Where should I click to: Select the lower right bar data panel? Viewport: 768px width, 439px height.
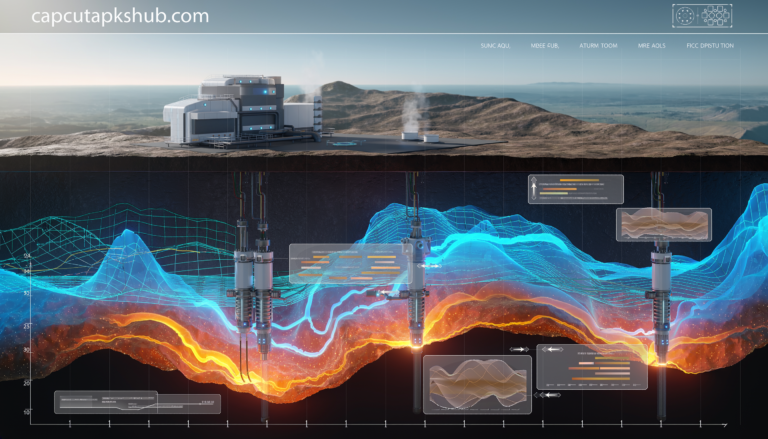(592, 367)
